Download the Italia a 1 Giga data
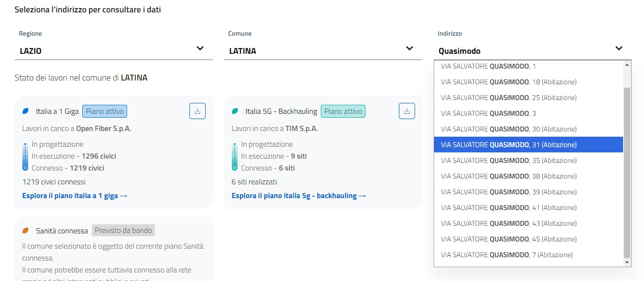Screen dimensions: 644x281 coord(197,111)
